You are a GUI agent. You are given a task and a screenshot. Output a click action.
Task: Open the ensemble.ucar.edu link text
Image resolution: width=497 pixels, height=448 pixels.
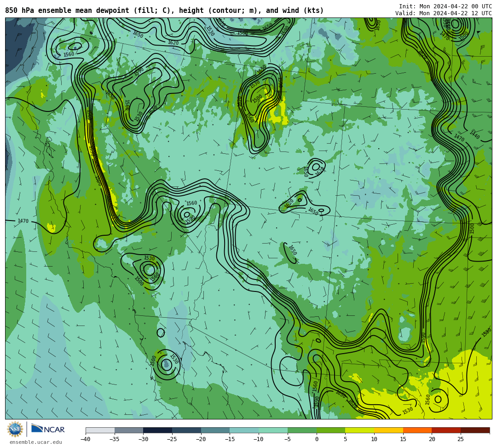pyautogui.click(x=35, y=442)
